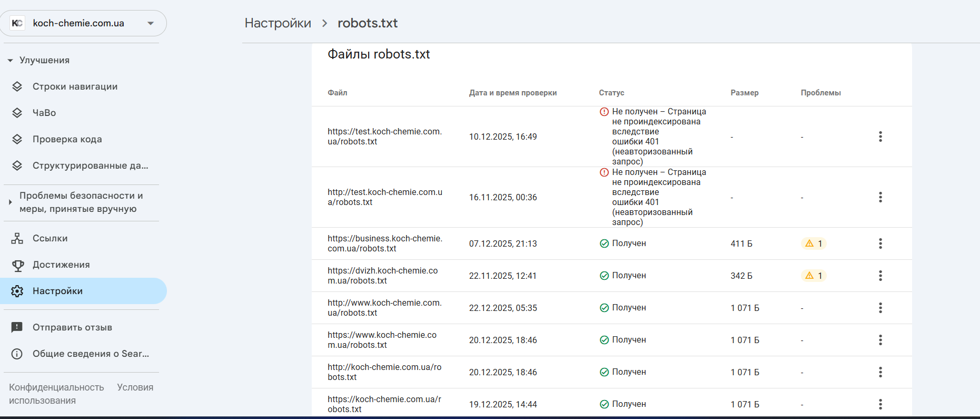Select Настройки in sidebar
The image size is (980, 419).
83,291
